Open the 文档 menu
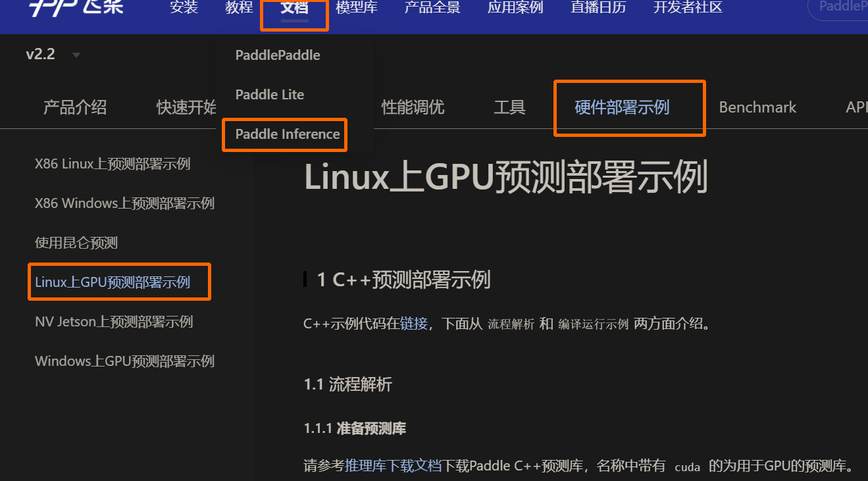Viewport: 868px width, 481px height. coord(294,9)
